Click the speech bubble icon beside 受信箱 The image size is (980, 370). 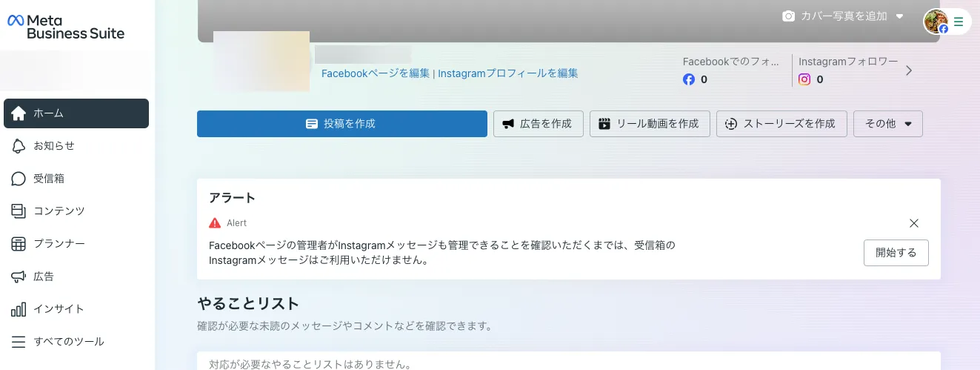(x=19, y=179)
